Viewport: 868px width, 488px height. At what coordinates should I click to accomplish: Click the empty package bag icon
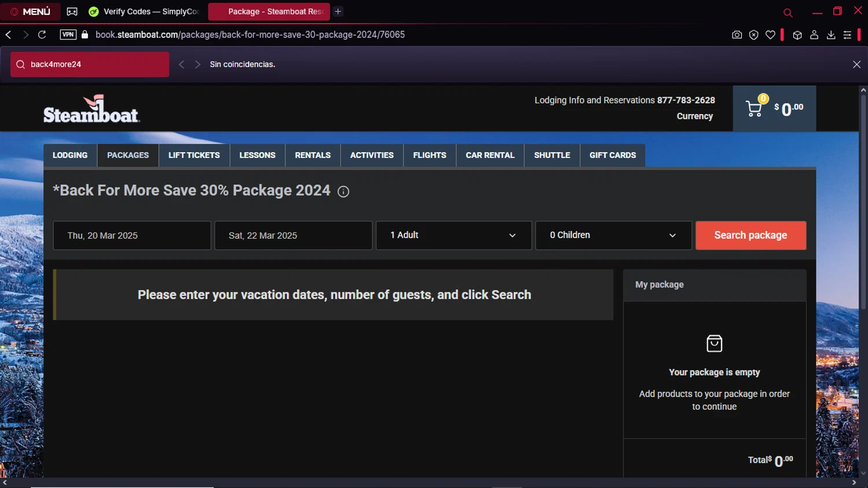[714, 343]
